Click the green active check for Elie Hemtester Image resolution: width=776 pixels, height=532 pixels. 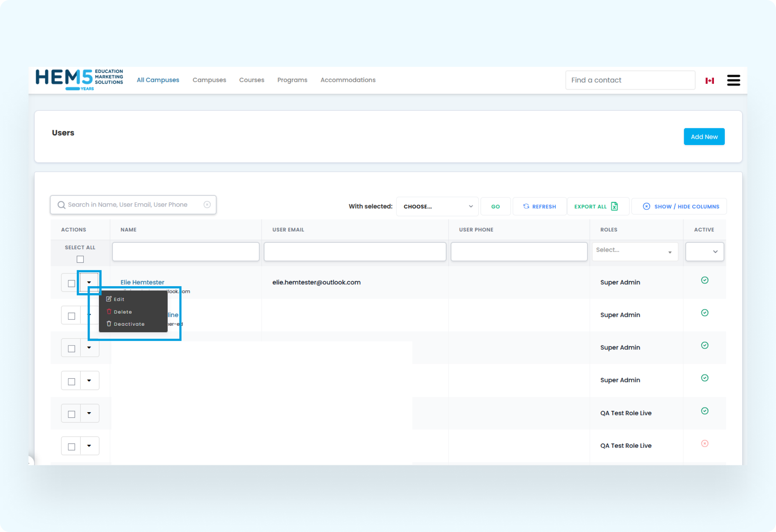[705, 280]
